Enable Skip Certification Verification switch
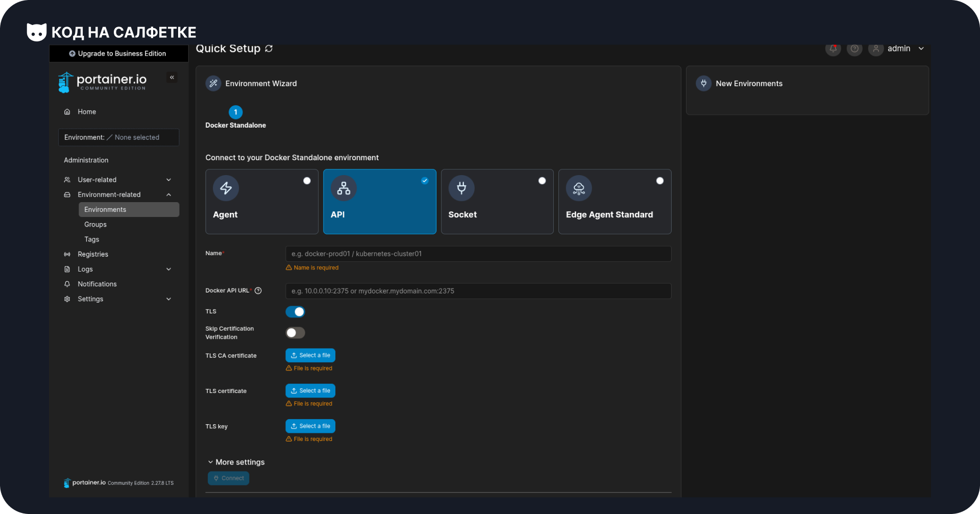The height and width of the screenshot is (514, 980). point(295,333)
